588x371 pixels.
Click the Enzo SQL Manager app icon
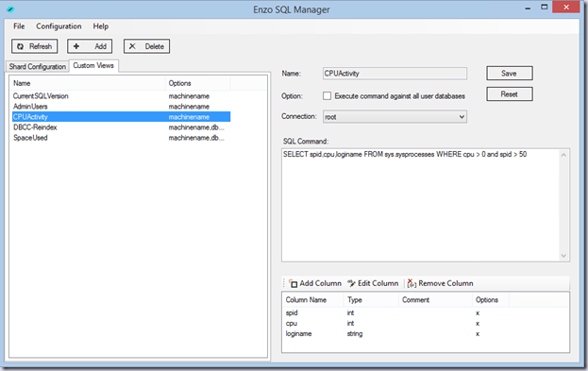coord(10,9)
